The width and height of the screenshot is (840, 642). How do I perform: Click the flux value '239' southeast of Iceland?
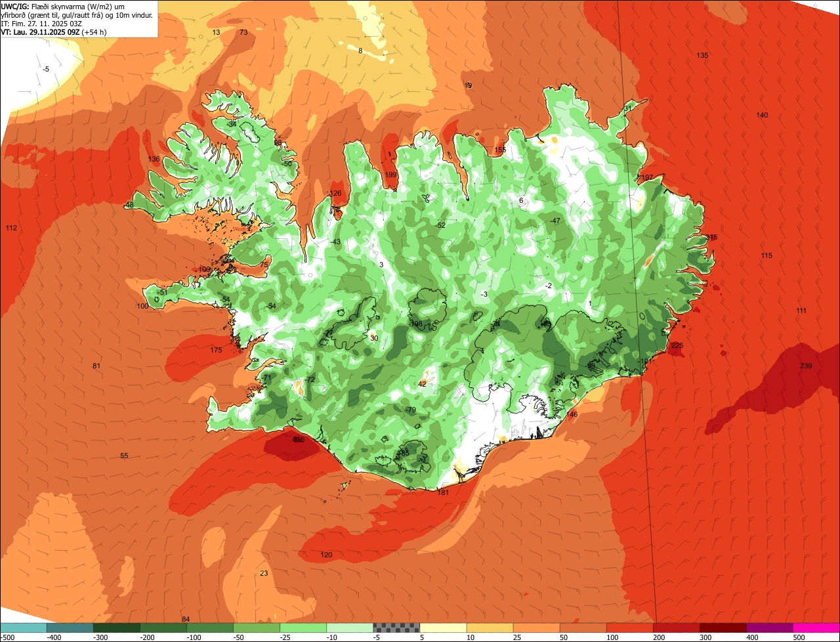(806, 366)
